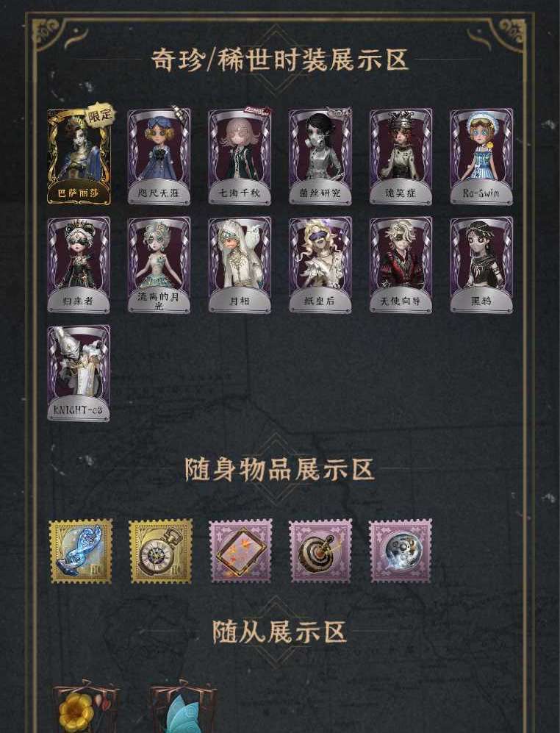Click the dartboard target accessory stamp
Screen dimensions: 560x733
[x=320, y=551]
